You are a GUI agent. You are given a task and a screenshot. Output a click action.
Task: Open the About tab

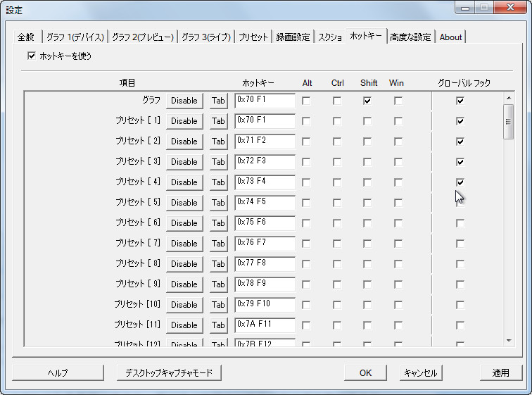(450, 37)
